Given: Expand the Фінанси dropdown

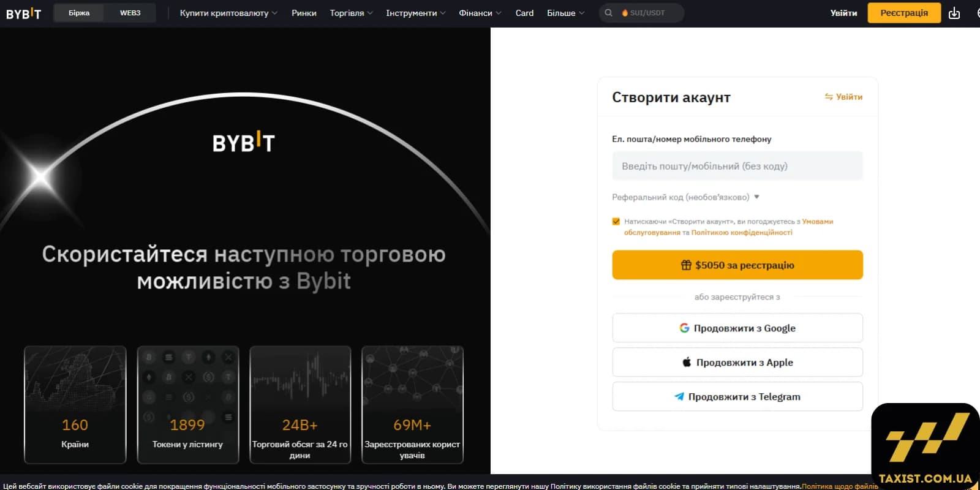Looking at the screenshot, I should [x=480, y=13].
